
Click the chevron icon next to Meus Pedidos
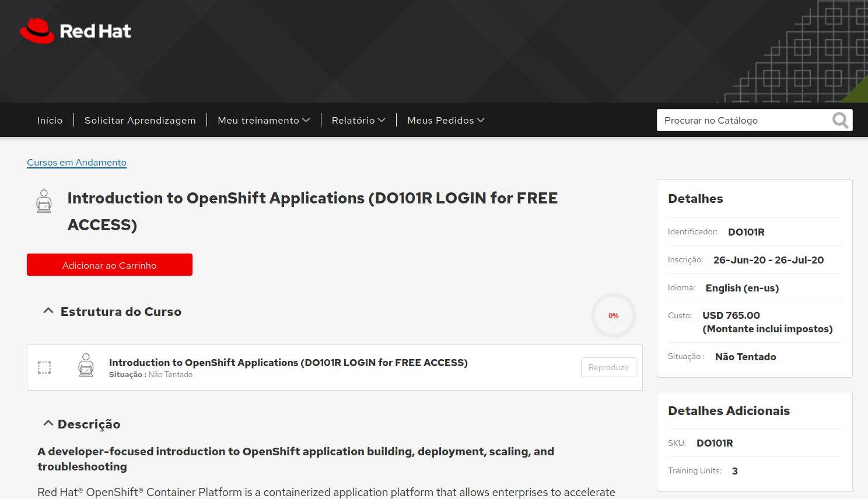tap(481, 120)
